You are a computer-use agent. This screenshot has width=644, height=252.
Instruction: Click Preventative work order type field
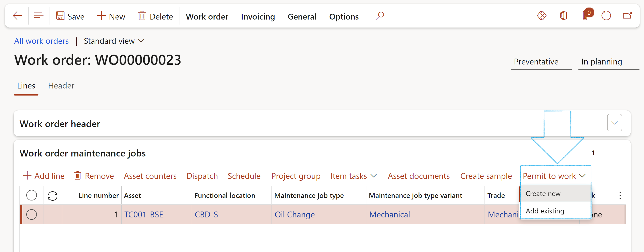541,62
